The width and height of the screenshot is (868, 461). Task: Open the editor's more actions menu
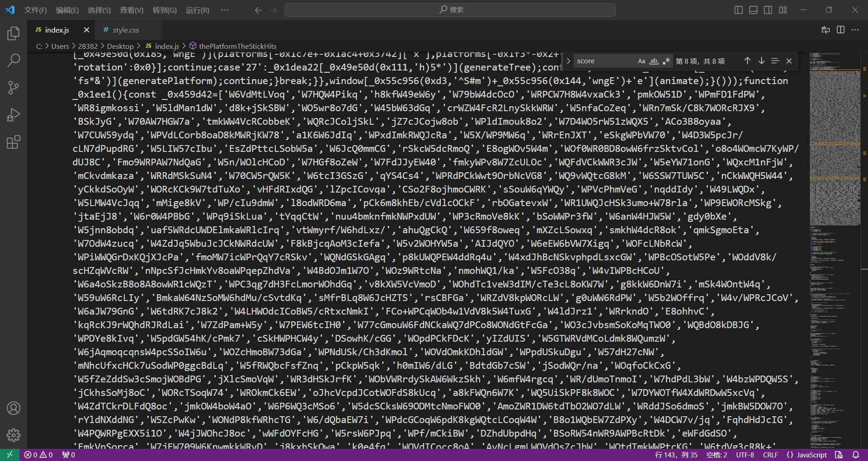click(855, 30)
